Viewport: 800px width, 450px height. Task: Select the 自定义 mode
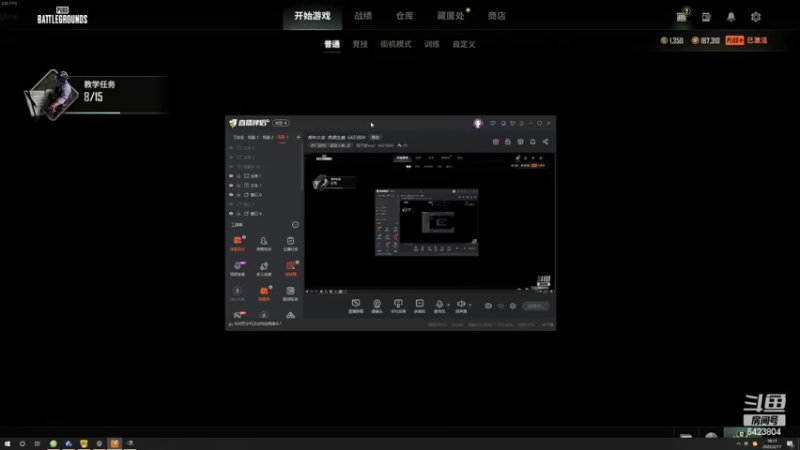click(464, 44)
